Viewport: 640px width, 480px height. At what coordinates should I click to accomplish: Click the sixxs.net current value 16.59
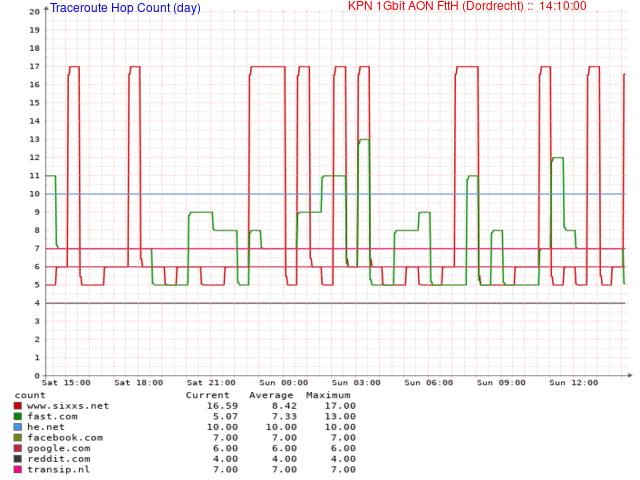[222, 406]
